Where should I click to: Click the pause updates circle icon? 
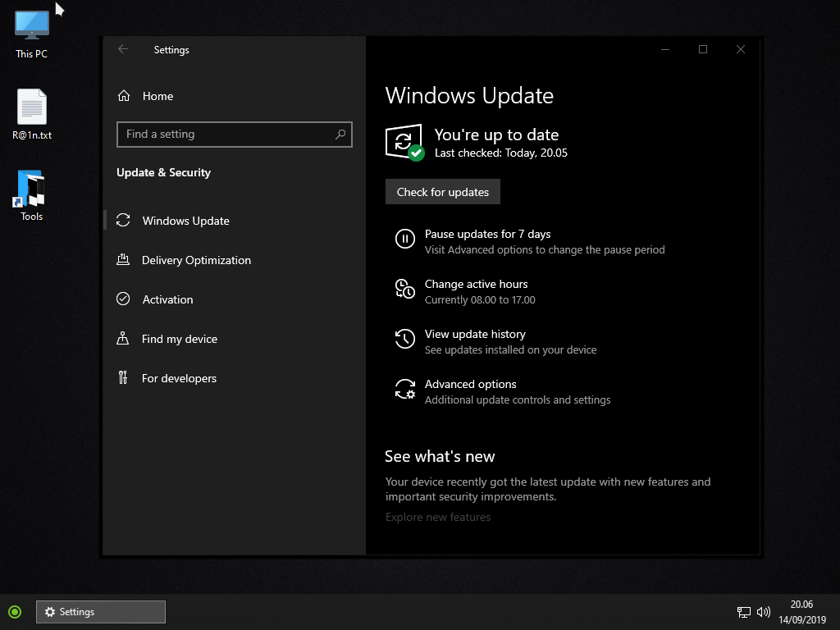405,239
